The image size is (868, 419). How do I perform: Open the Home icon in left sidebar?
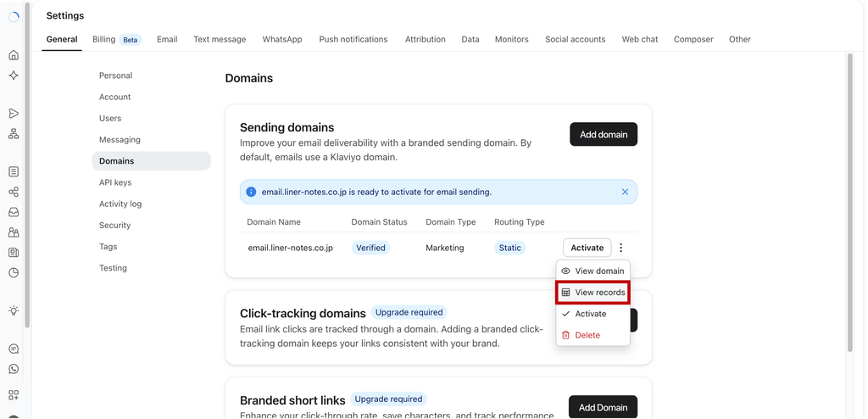click(14, 55)
